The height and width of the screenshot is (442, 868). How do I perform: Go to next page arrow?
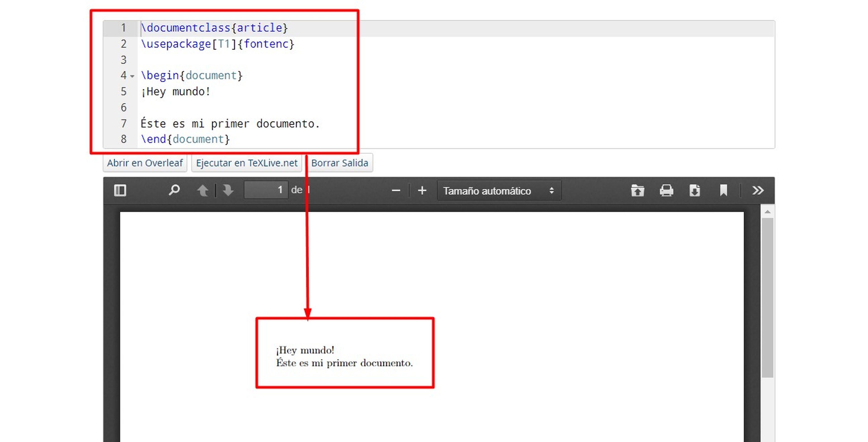228,191
